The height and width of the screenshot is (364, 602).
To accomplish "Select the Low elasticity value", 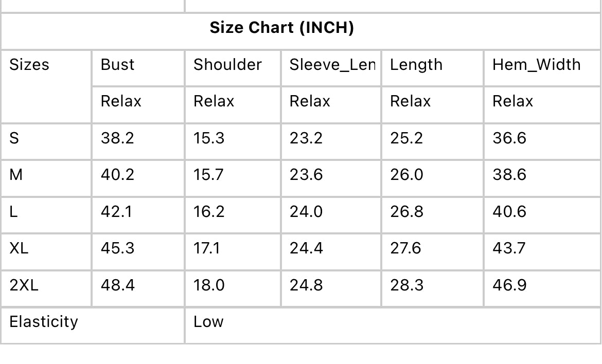I will point(208,322).
